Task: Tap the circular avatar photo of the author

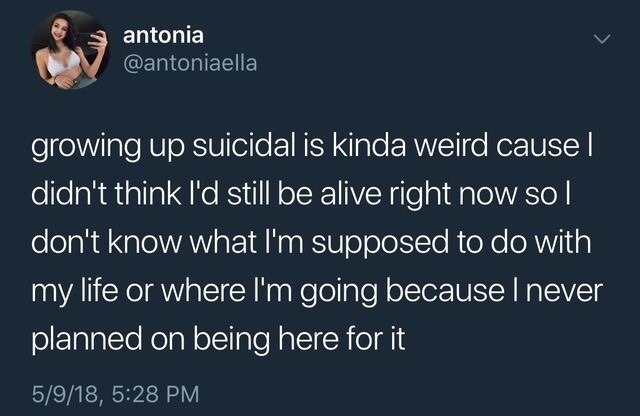Action: pos(70,50)
